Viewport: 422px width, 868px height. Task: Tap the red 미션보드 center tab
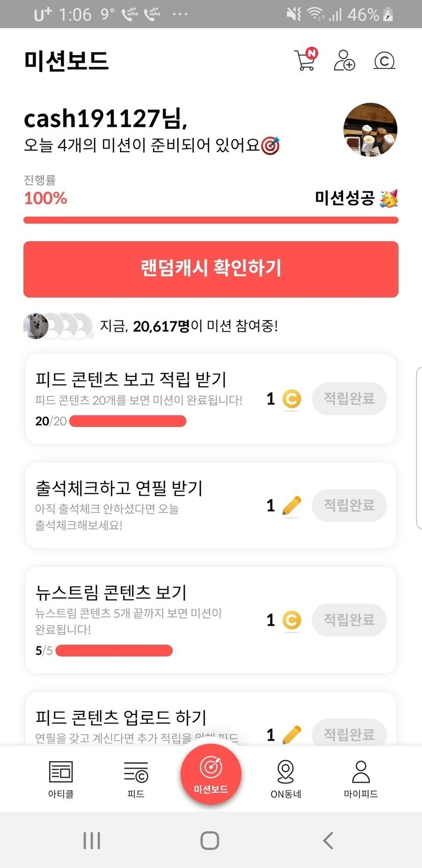(210, 774)
